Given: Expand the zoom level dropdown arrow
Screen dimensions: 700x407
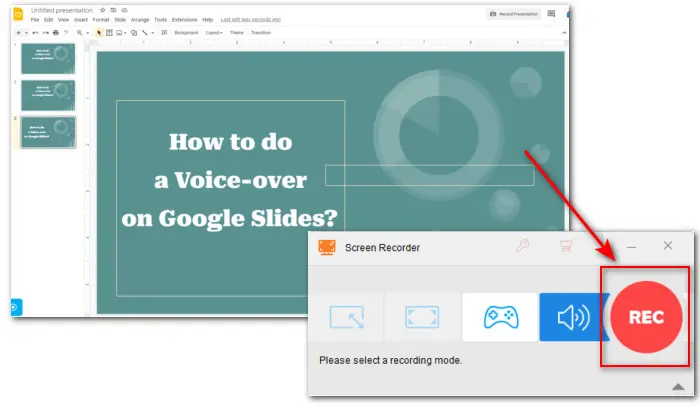Looking at the screenshot, I should click(88, 33).
